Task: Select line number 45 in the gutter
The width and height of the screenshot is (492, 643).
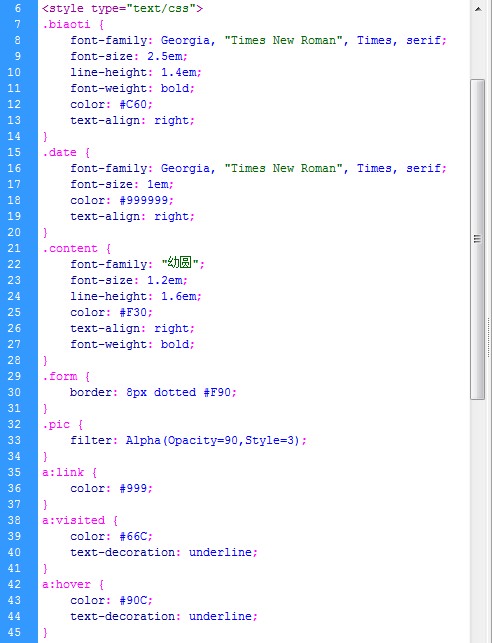Action: (14, 632)
